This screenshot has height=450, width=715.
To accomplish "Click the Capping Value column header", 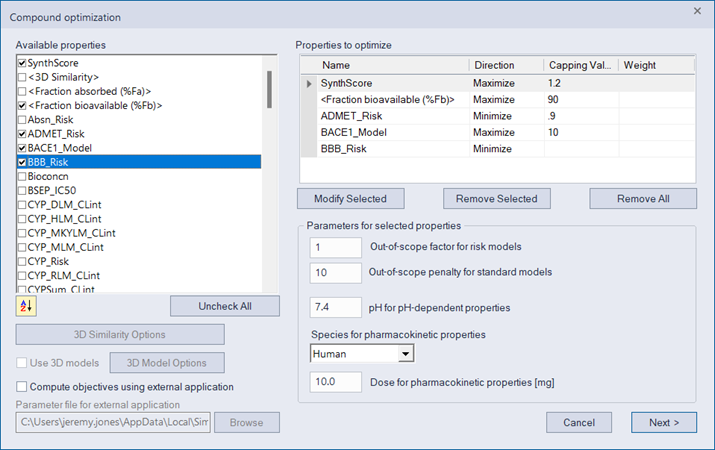I will 580,65.
